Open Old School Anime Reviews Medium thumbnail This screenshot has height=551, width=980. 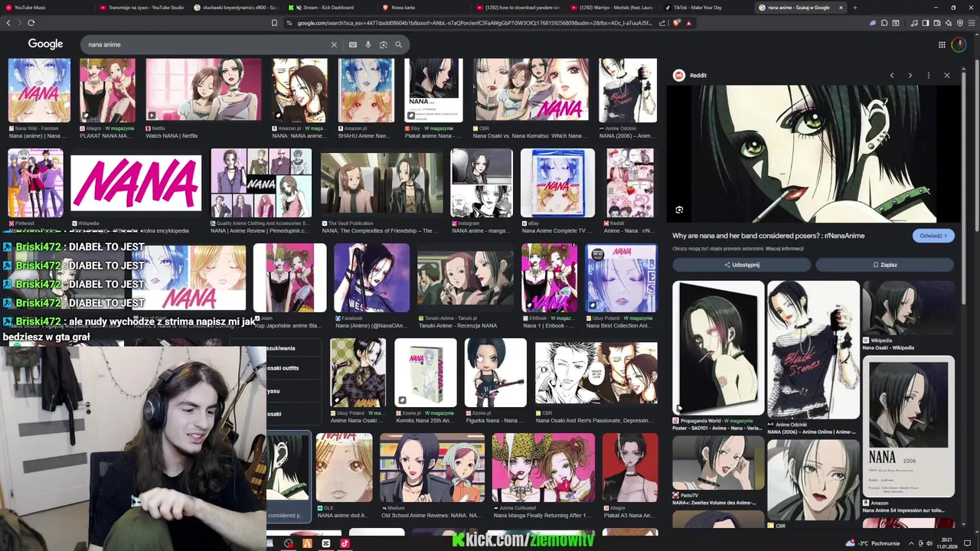pos(432,468)
